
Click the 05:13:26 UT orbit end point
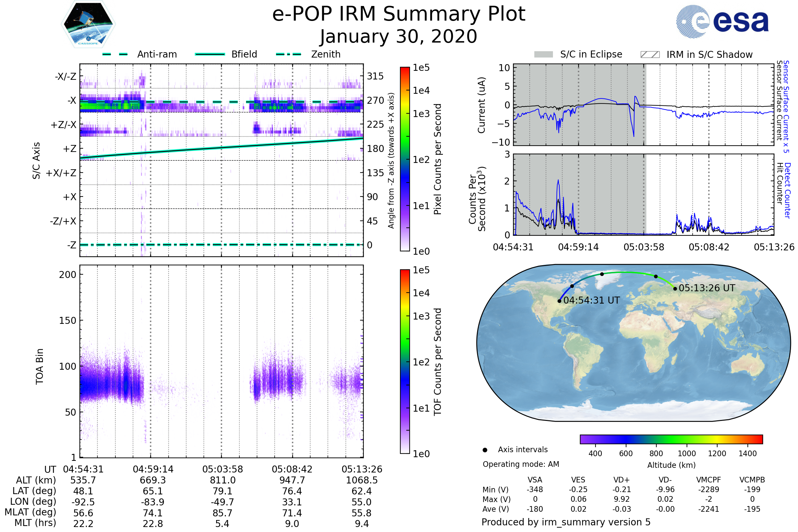point(675,289)
